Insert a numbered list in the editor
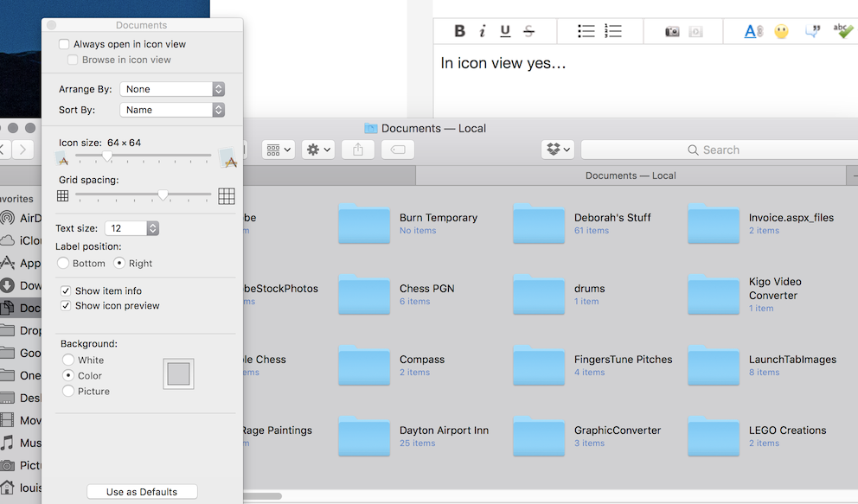This screenshot has height=504, width=858. coord(613,31)
